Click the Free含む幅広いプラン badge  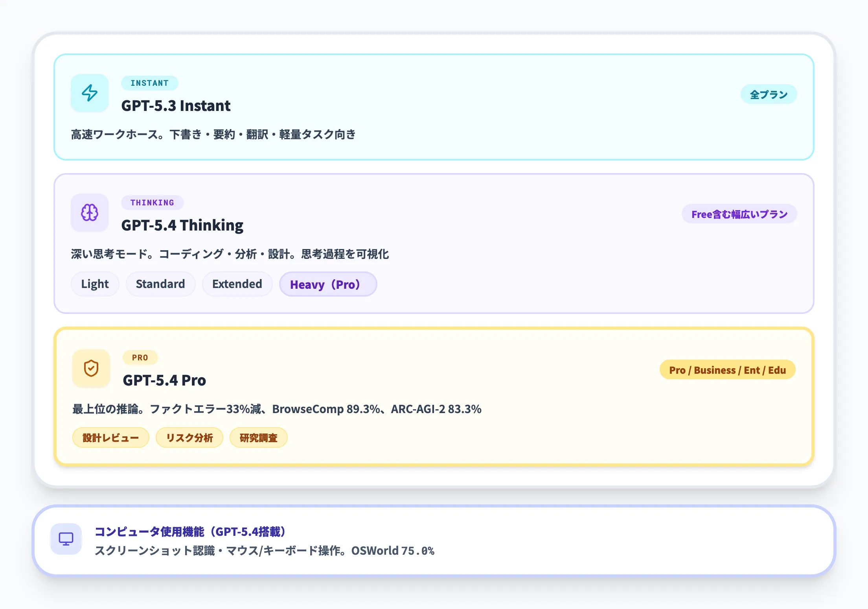(x=739, y=214)
